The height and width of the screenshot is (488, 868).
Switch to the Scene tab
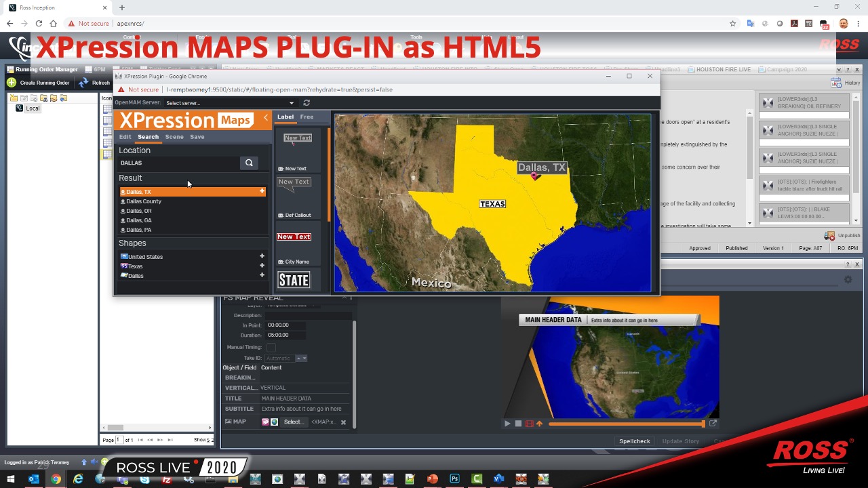tap(174, 137)
